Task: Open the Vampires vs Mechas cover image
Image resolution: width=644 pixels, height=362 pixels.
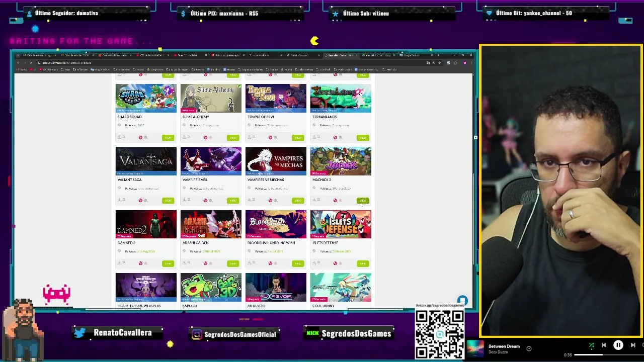Action: (x=276, y=161)
